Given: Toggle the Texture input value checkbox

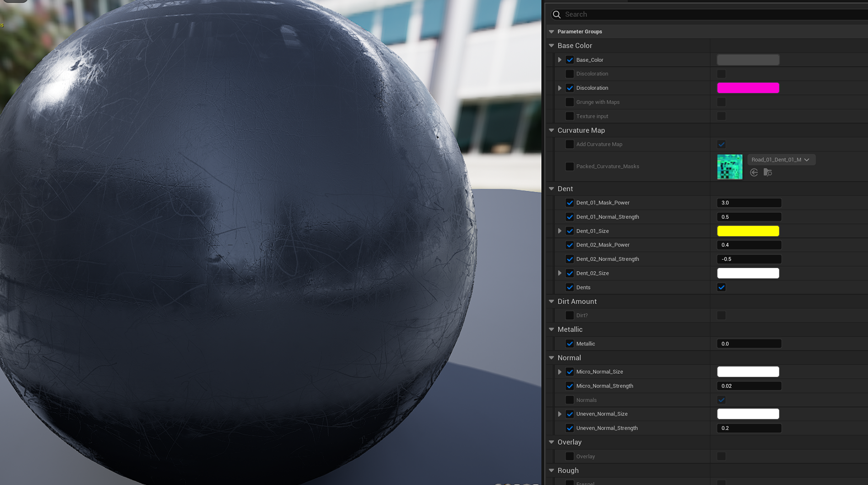Looking at the screenshot, I should [x=721, y=116].
